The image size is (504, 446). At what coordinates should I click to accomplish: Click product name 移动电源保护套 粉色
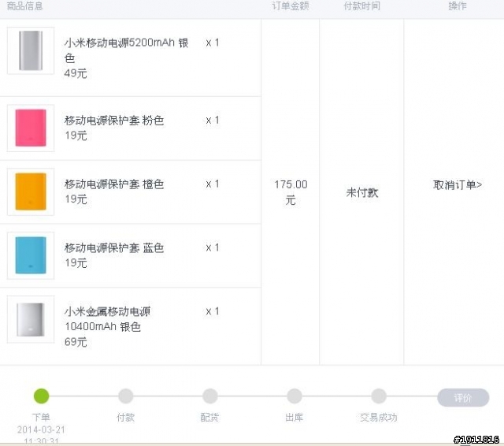tap(114, 121)
